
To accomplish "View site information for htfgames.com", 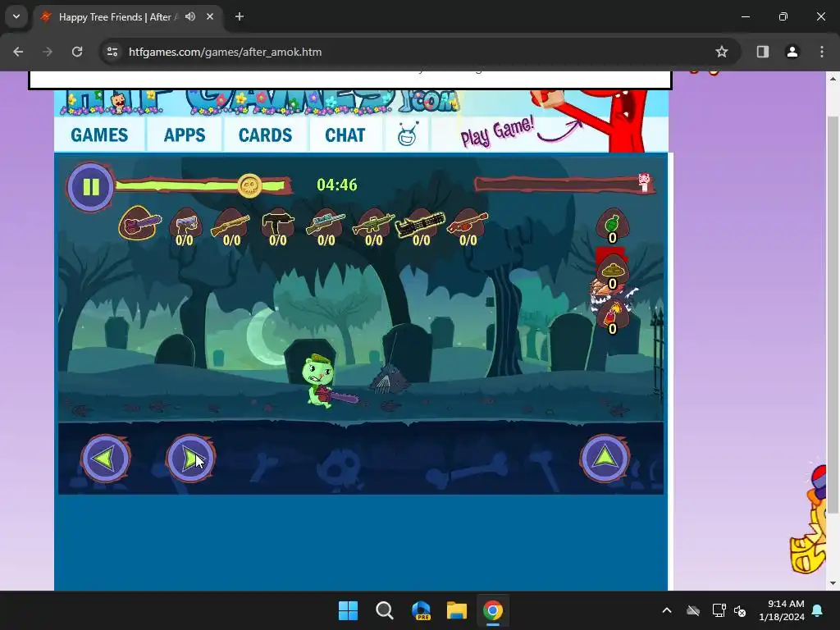I will tap(112, 52).
